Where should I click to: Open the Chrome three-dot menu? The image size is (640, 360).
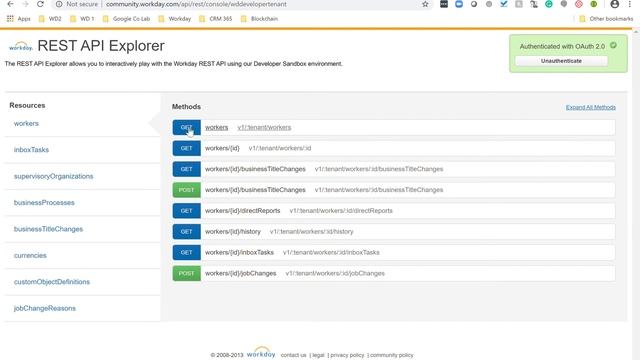[x=629, y=4]
